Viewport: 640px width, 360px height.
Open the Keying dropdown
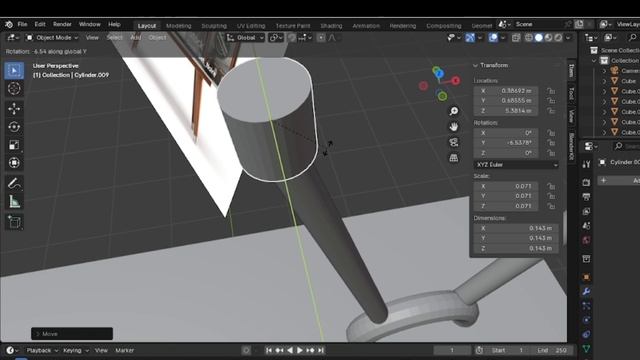76,350
